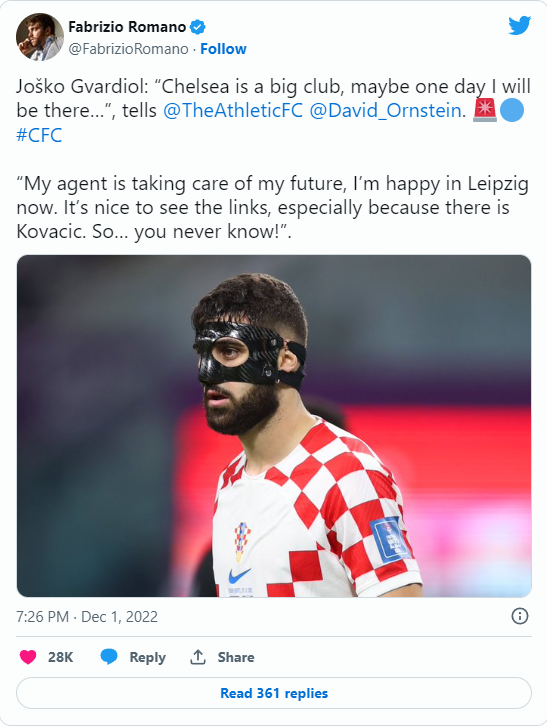This screenshot has height=728, width=547.
Task: Click the tweet text about Chelsea
Action: pos(274,159)
